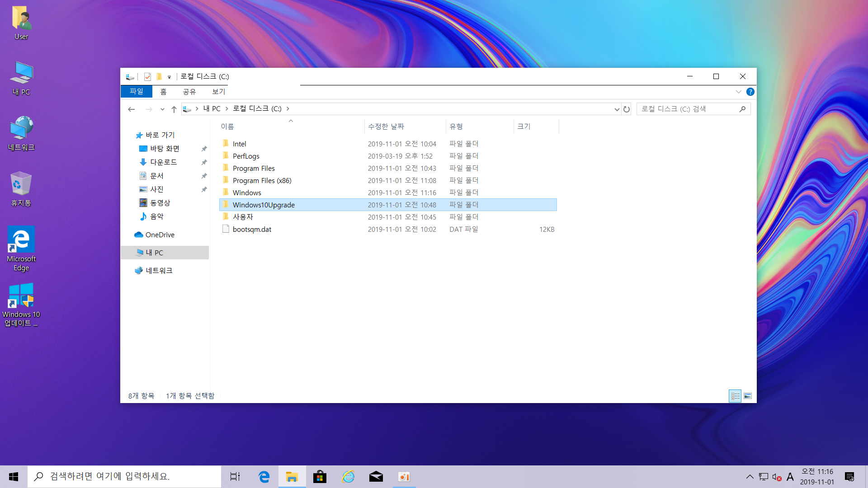The width and height of the screenshot is (868, 488).
Task: Expand the ribbon with the chevron
Action: 738,92
